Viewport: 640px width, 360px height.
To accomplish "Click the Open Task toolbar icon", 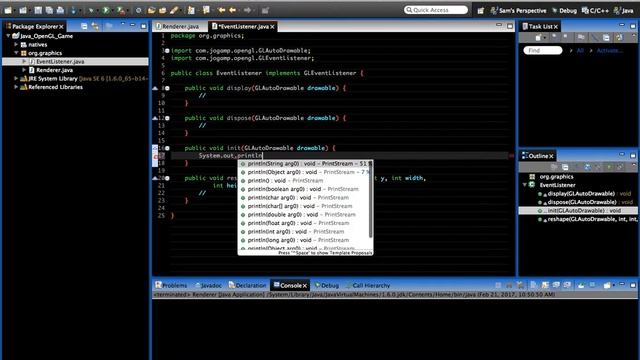I will [x=162, y=10].
